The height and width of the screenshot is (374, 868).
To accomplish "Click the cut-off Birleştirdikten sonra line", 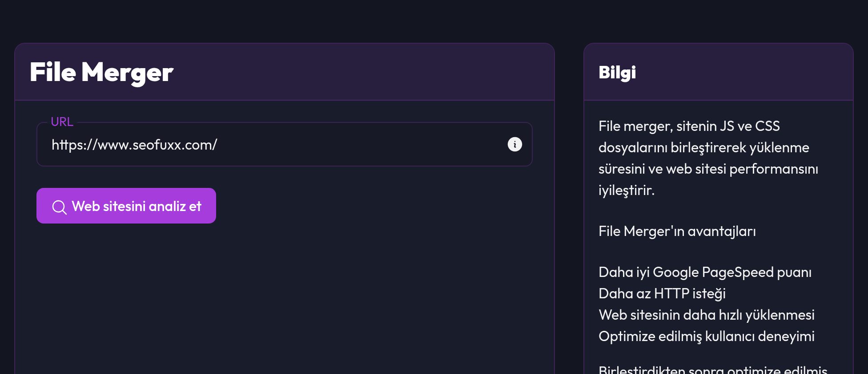I will (x=713, y=370).
